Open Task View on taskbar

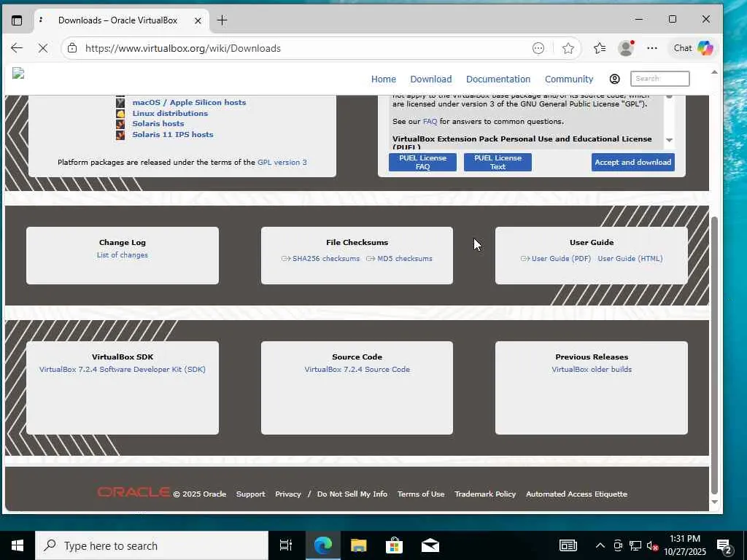(x=286, y=545)
